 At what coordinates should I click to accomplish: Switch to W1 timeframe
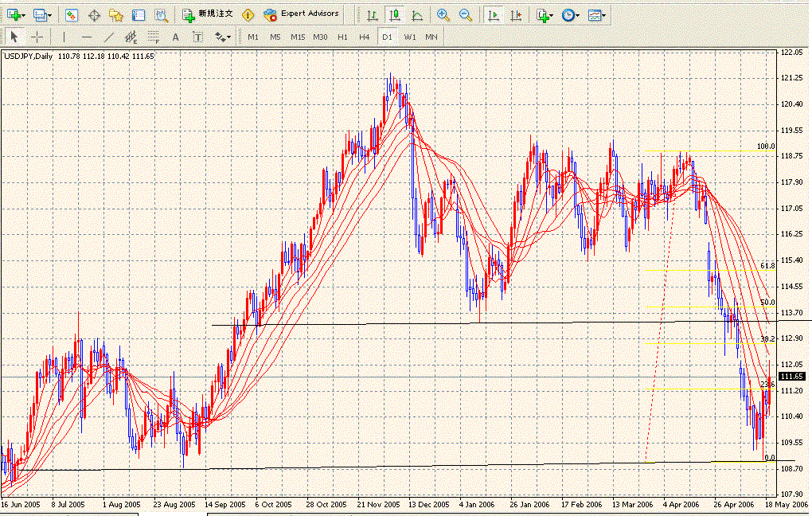click(409, 37)
